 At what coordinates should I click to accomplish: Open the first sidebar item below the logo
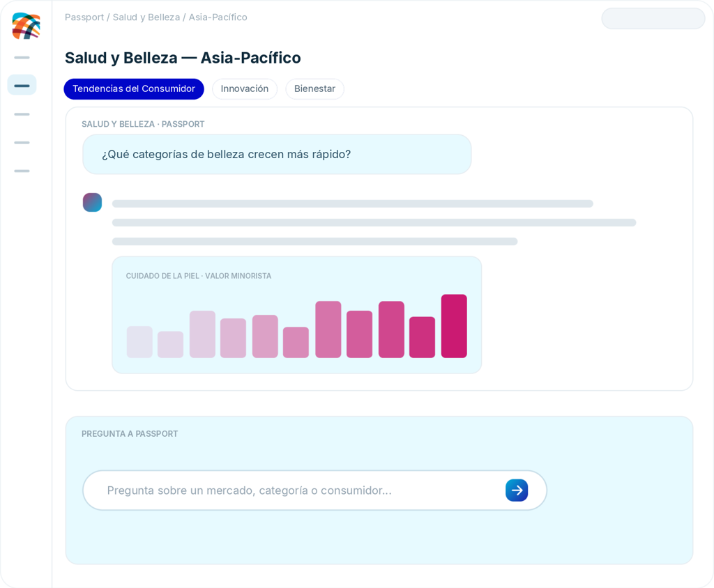point(22,57)
